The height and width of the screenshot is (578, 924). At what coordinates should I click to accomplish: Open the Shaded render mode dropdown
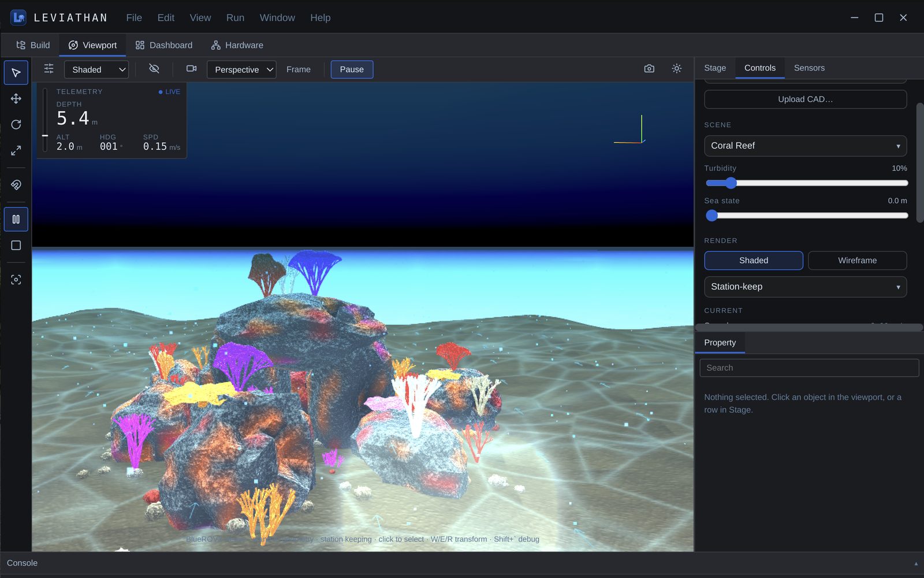tap(96, 69)
